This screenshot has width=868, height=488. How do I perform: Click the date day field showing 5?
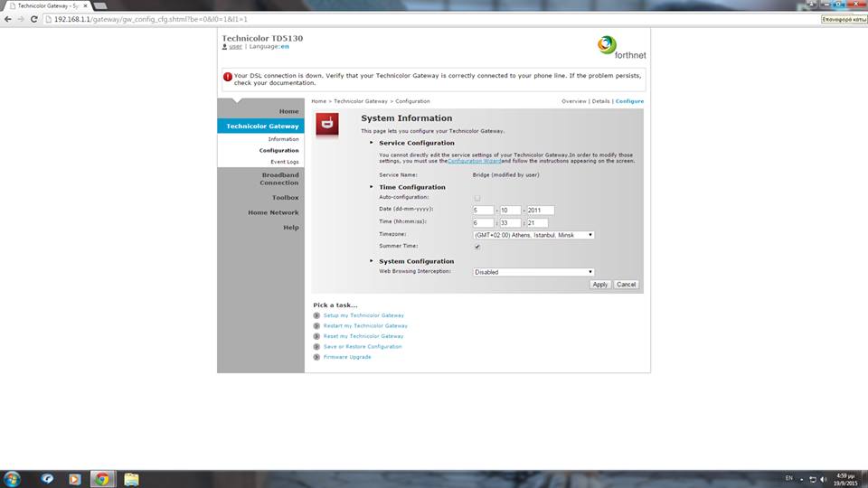483,211
